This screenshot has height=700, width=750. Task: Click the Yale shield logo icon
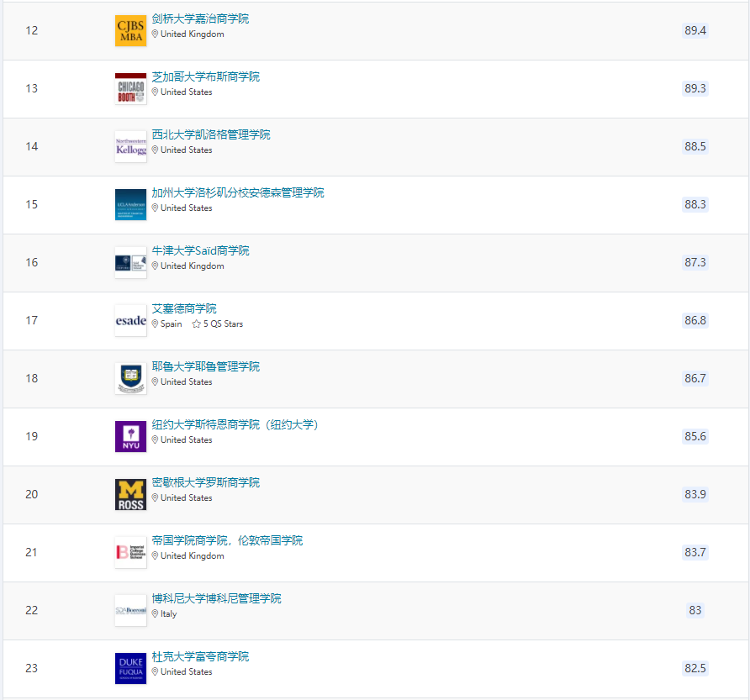click(130, 379)
